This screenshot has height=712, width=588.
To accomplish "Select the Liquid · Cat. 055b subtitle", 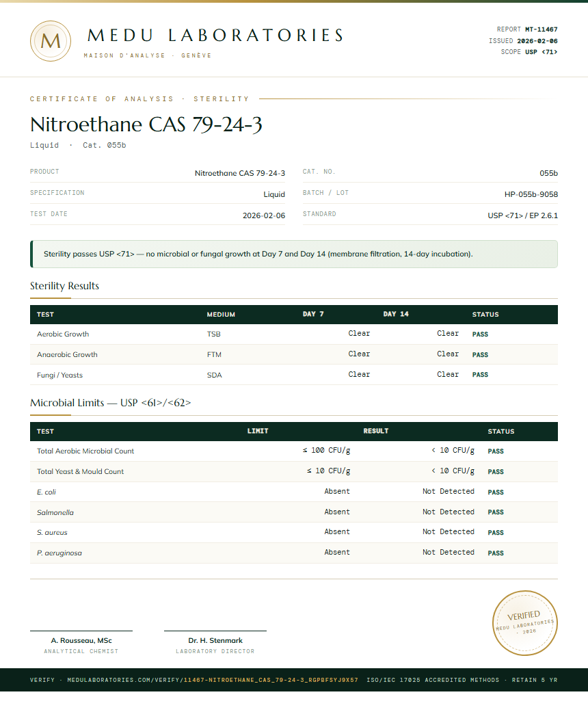I will click(x=78, y=145).
